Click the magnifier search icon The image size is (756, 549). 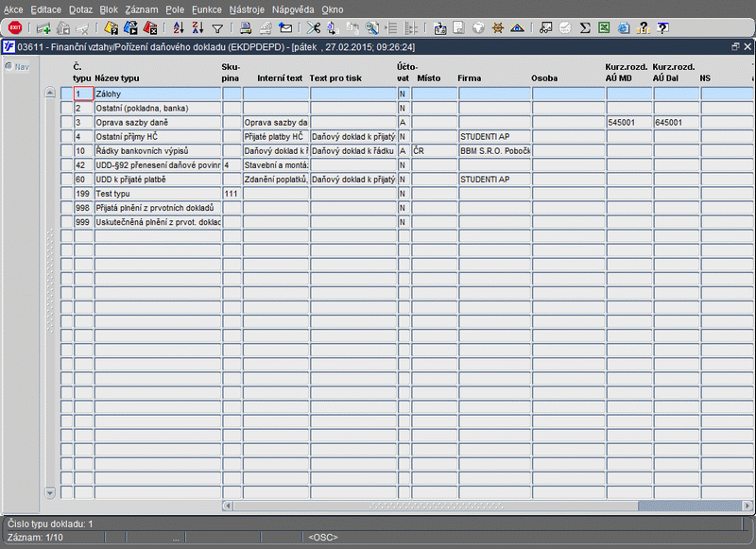(371, 28)
